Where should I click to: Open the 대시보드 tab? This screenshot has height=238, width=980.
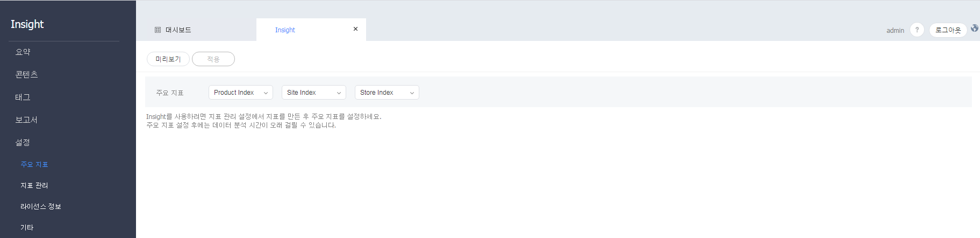coord(178,30)
